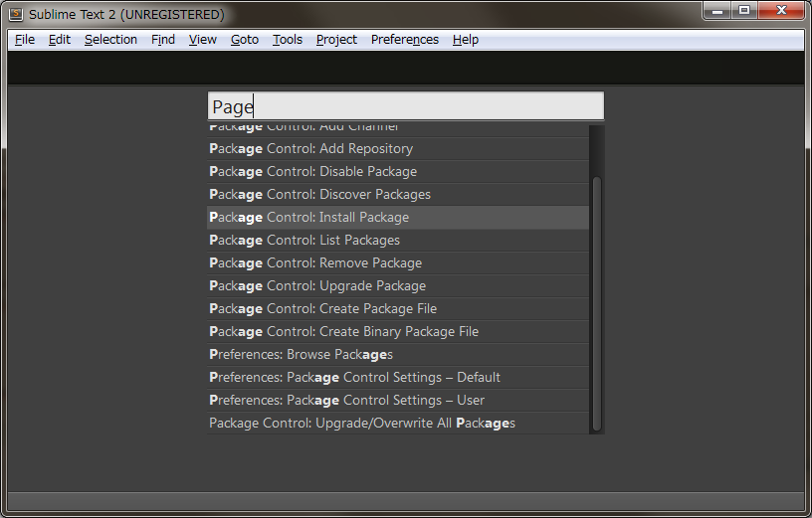812x518 pixels.
Task: Open the Selection menu
Action: coord(110,40)
